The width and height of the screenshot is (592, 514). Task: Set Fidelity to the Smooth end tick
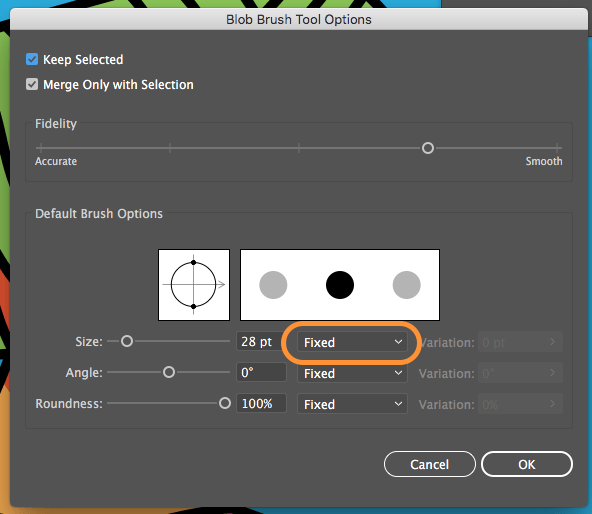pos(557,148)
